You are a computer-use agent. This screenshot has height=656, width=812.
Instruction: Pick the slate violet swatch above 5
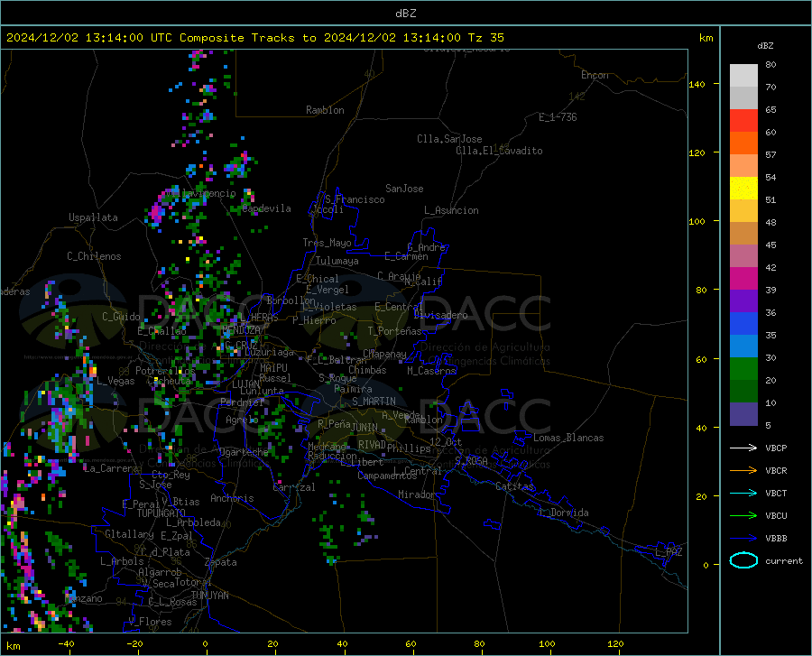(x=743, y=414)
